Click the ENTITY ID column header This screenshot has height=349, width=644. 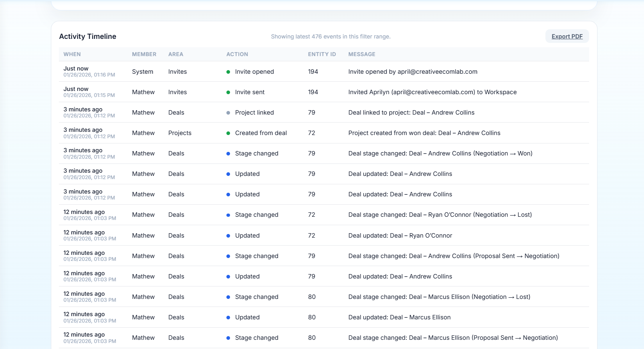(322, 54)
